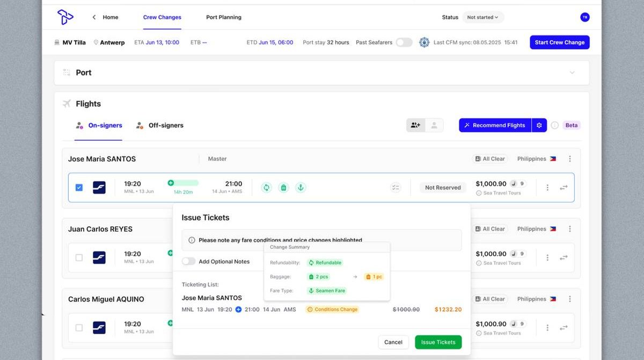Click the green Issue Tickets button
Viewport: 644px width, 360px height.
pyautogui.click(x=438, y=342)
